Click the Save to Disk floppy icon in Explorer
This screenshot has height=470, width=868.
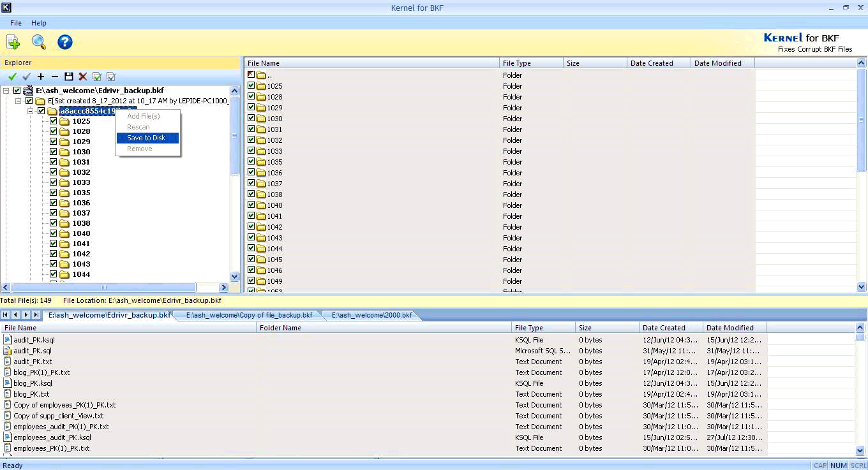[x=69, y=77]
